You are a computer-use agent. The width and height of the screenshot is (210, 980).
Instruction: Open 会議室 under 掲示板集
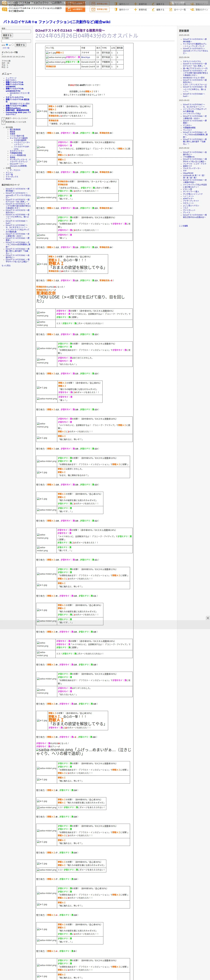point(13,134)
